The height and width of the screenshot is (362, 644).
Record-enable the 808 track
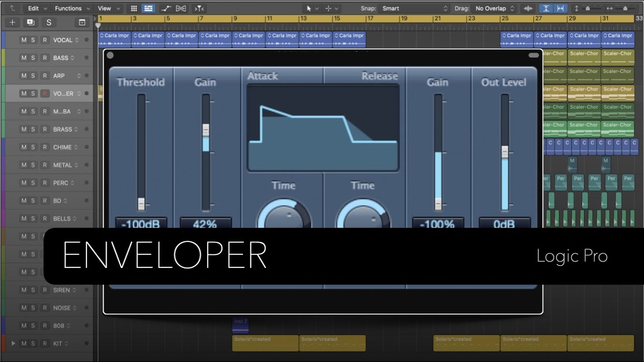pyautogui.click(x=44, y=326)
